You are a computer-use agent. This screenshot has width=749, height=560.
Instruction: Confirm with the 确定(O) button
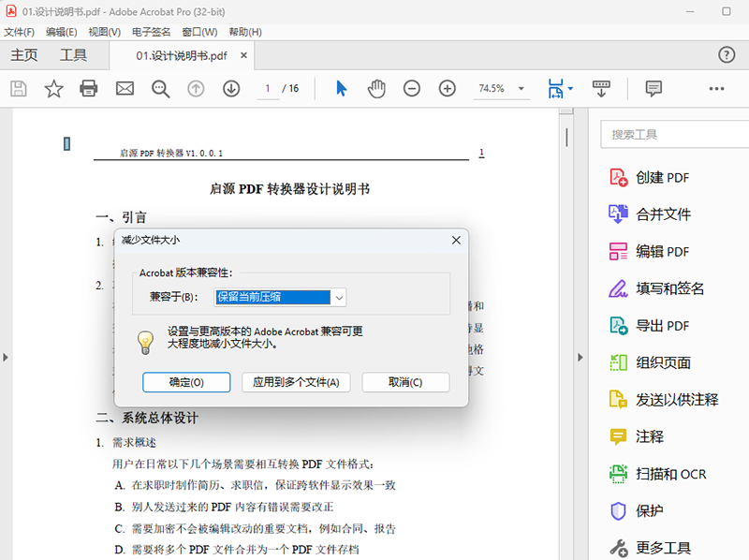tap(186, 382)
